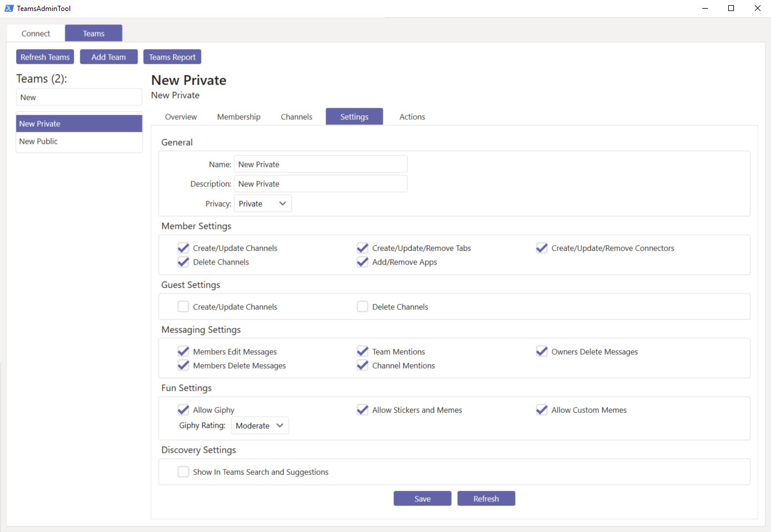Toggle Allow Giphy checkbox

(x=183, y=410)
